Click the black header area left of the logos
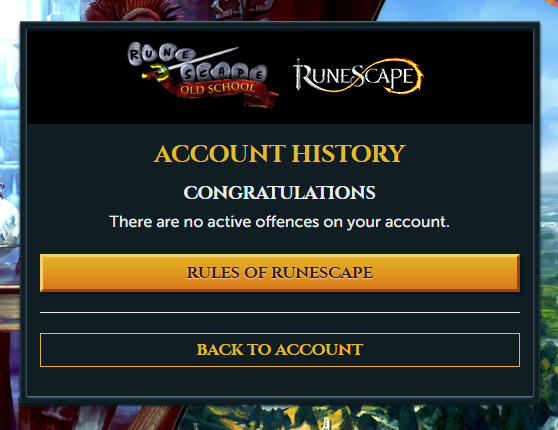 (77, 77)
